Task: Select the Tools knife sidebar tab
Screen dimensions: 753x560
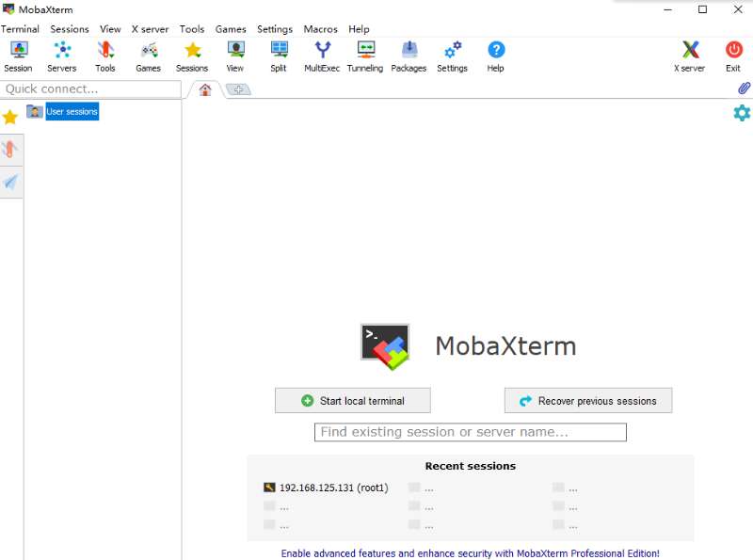Action: point(10,150)
